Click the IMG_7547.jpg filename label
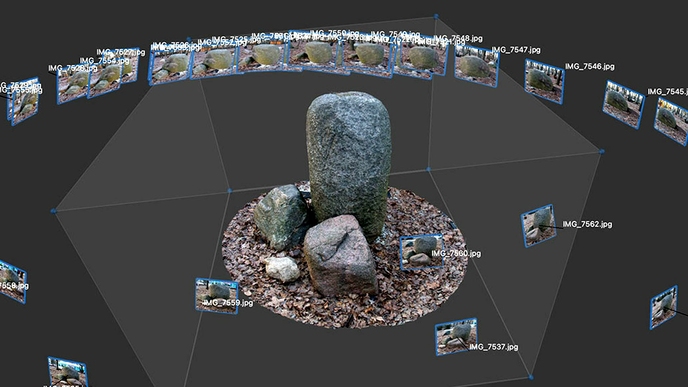 point(516,50)
